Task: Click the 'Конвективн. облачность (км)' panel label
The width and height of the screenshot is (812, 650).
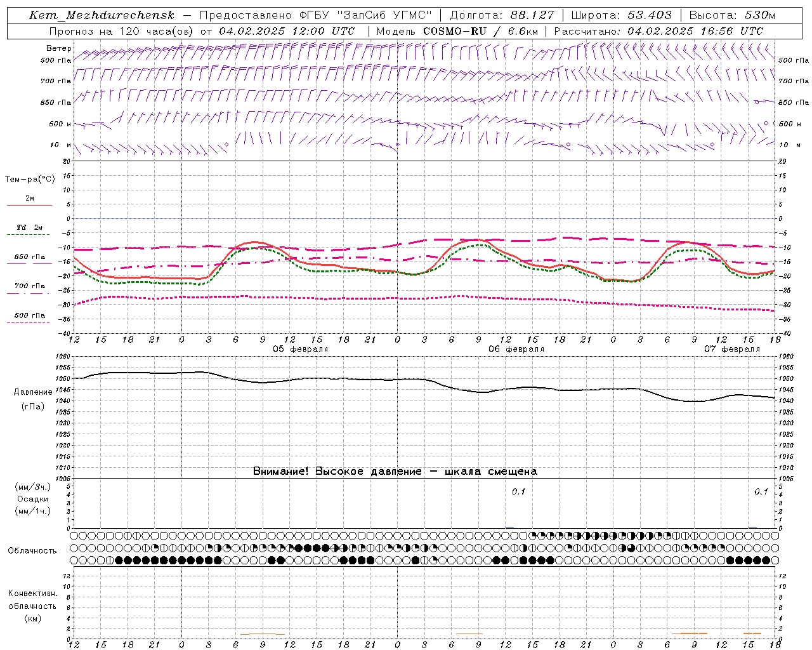Action: pos(32,606)
